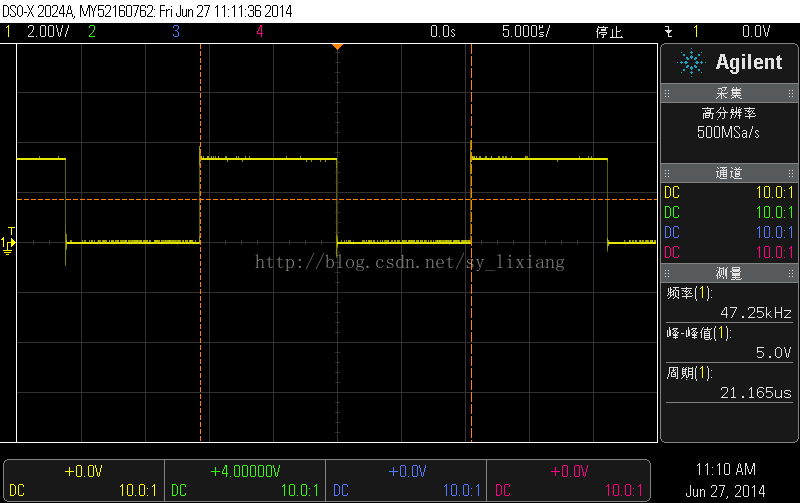Click the 停止 run status indicator

click(x=609, y=32)
